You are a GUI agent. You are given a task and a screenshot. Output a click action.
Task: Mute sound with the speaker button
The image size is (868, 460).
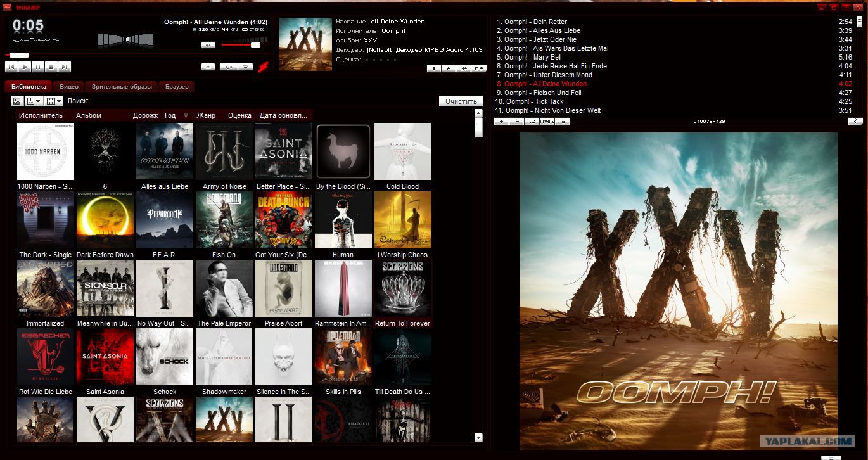[208, 45]
